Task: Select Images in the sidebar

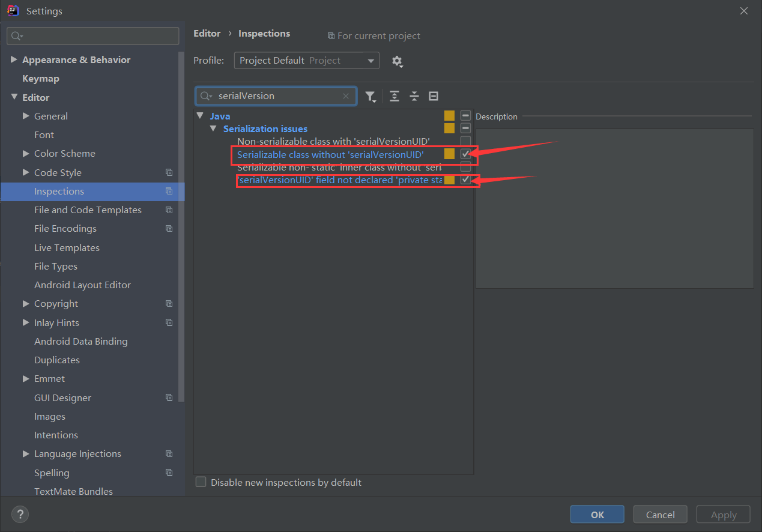Action: coord(50,417)
